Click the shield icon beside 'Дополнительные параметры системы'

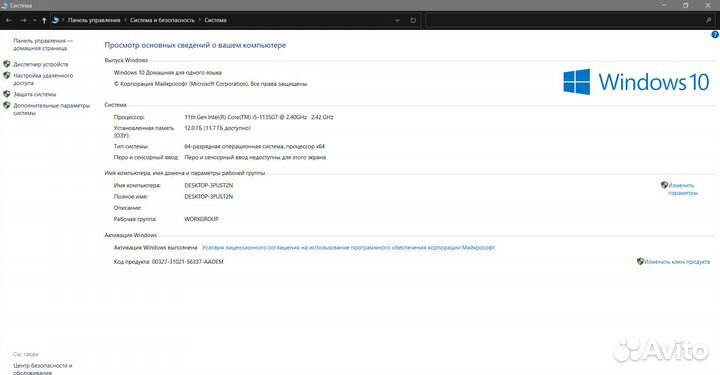click(6, 105)
